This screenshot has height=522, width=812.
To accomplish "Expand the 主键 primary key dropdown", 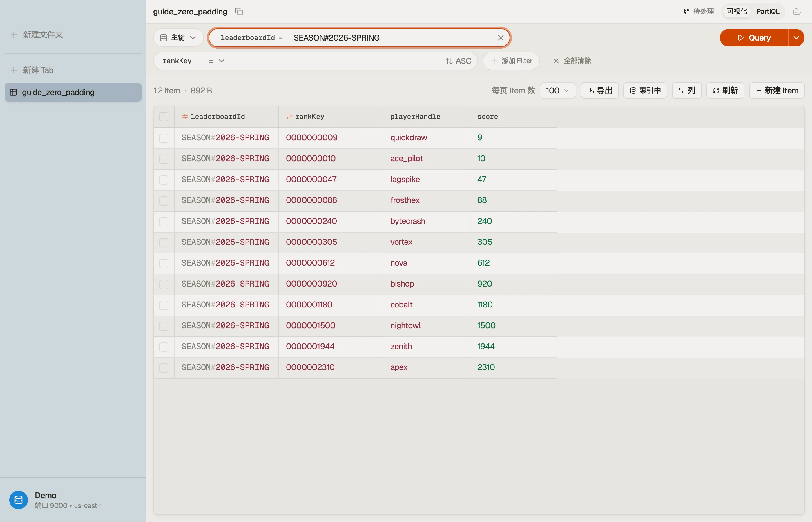I will point(178,38).
